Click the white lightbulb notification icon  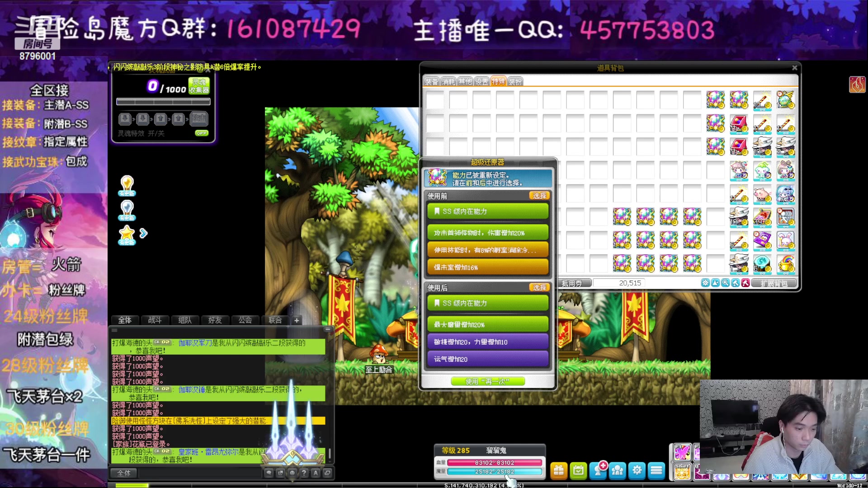tap(127, 210)
